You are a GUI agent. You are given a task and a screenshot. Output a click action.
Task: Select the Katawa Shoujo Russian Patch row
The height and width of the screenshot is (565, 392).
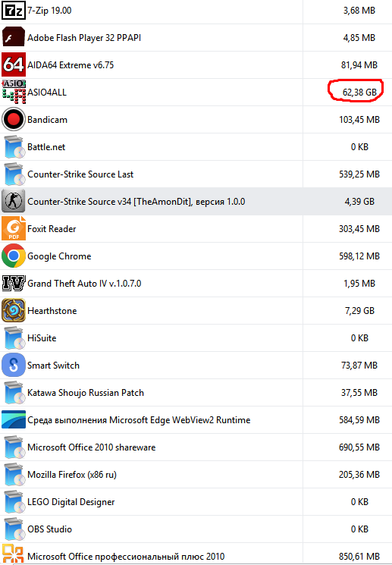coord(196,393)
